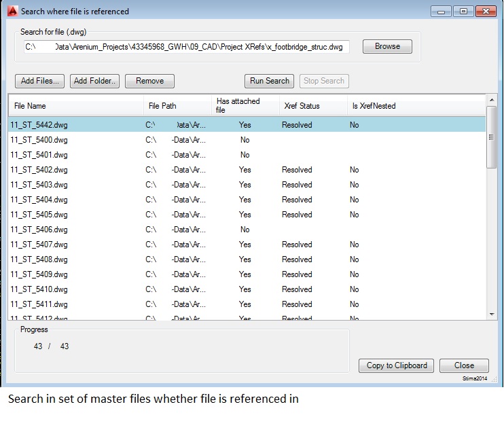Select the row 11_ST_5405.dwg
The width and height of the screenshot is (504, 432).
[247, 215]
